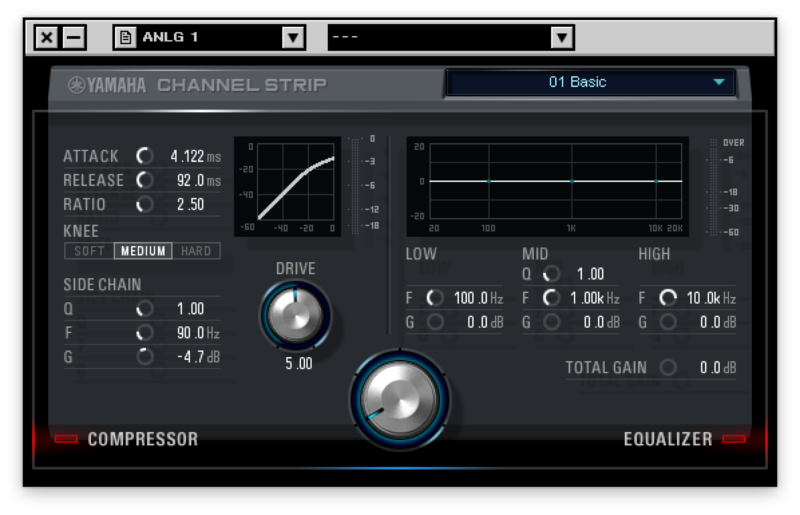Viewport: 800px width, 515px height.
Task: Click the HIGH frequency value 10.0k Hz
Action: coord(711,298)
